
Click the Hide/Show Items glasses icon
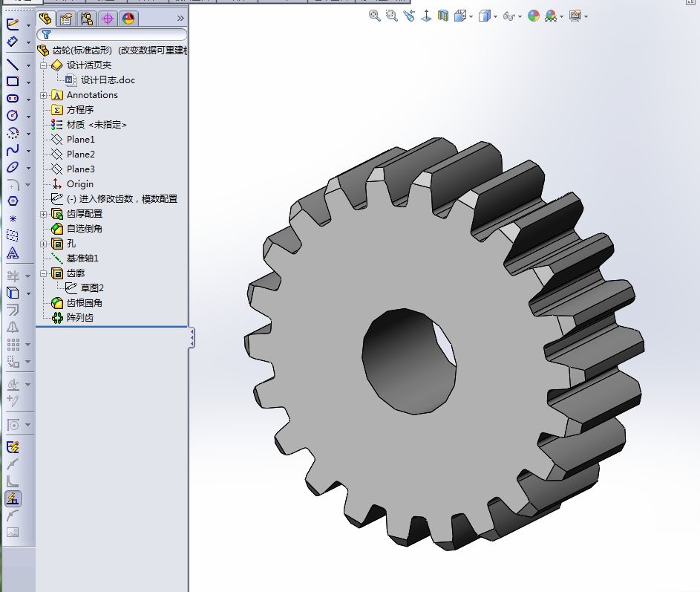(x=509, y=16)
